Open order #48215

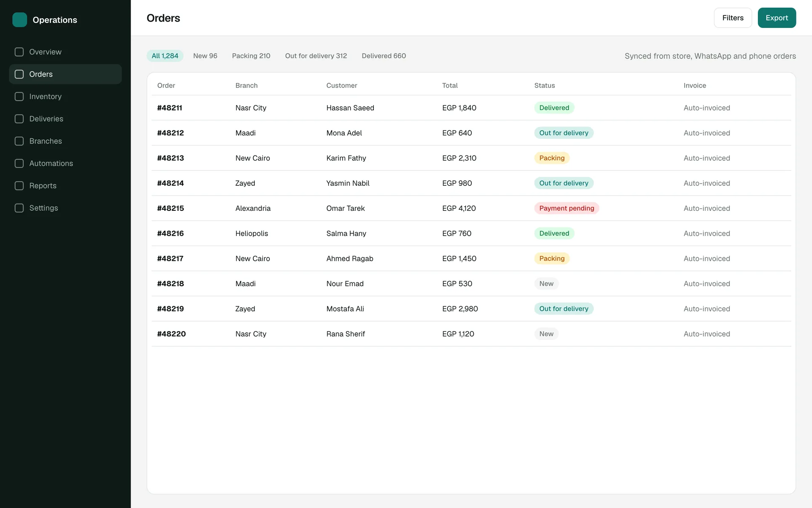[x=170, y=208]
